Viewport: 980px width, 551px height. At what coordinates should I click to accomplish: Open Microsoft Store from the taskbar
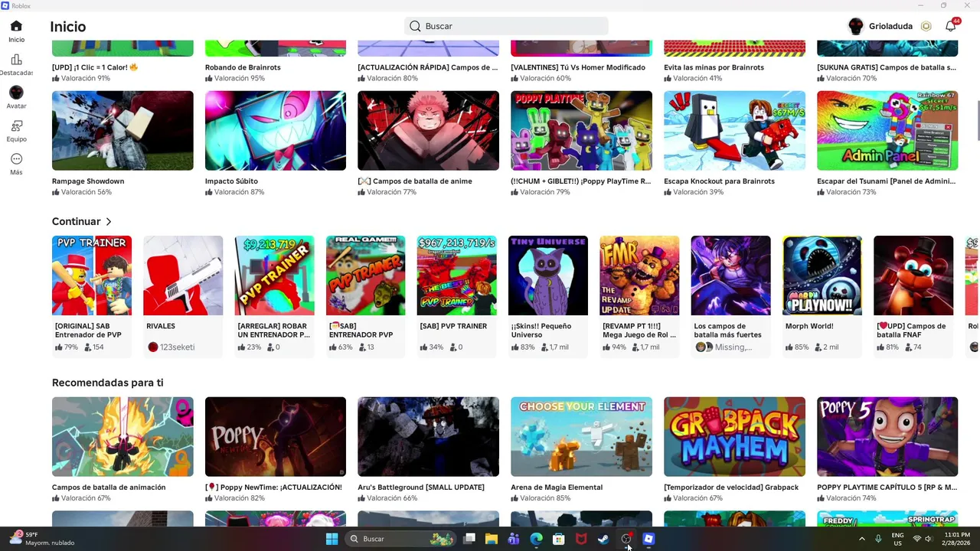[x=559, y=539]
